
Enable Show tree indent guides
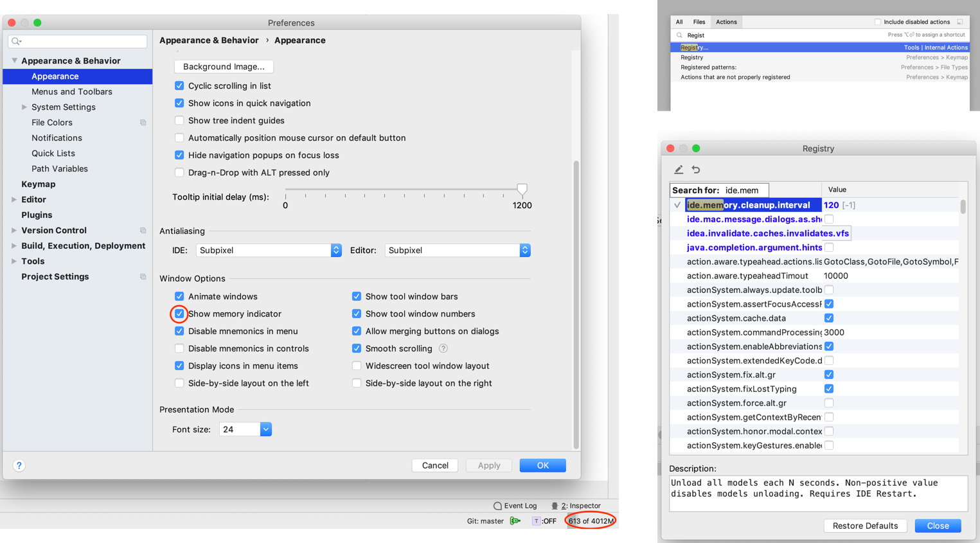point(179,121)
